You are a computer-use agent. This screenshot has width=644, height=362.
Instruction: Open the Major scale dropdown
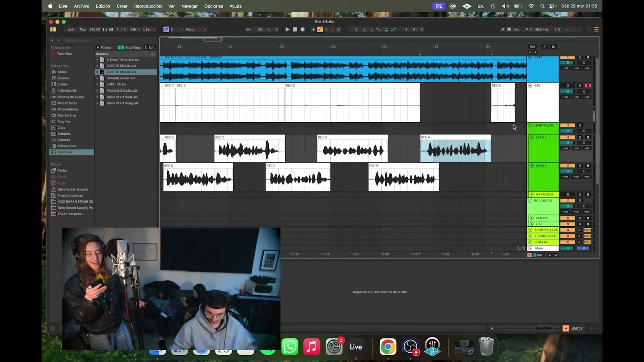(196, 29)
